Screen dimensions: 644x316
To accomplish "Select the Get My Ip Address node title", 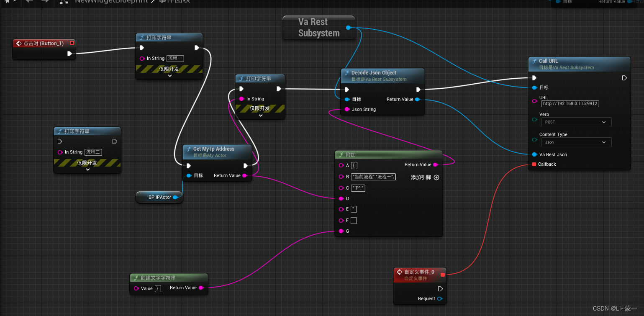I will tap(213, 149).
